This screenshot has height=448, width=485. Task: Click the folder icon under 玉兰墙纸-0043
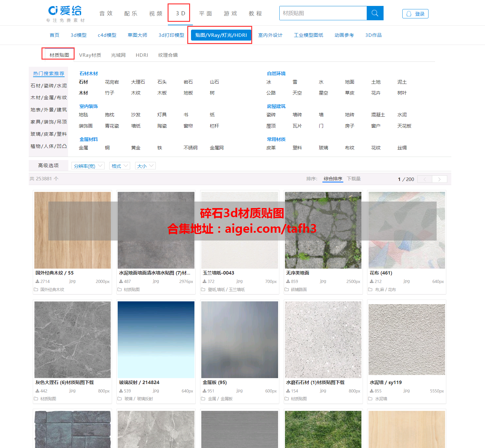[x=203, y=290]
